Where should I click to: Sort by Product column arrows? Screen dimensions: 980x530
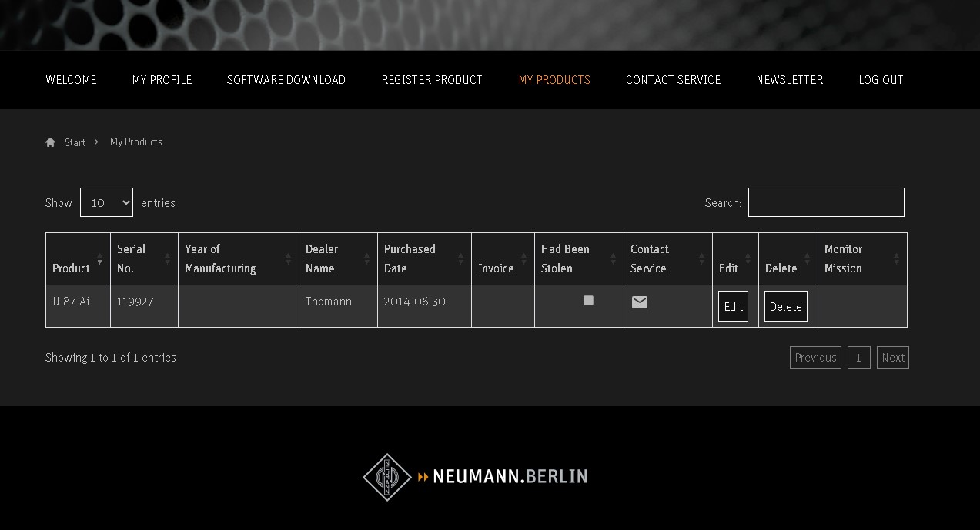click(x=99, y=259)
